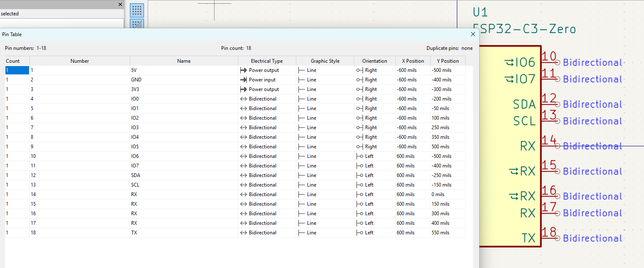Image resolution: width=644 pixels, height=268 pixels.
Task: Click pin 13 SCL on the symbol
Action: (551, 121)
